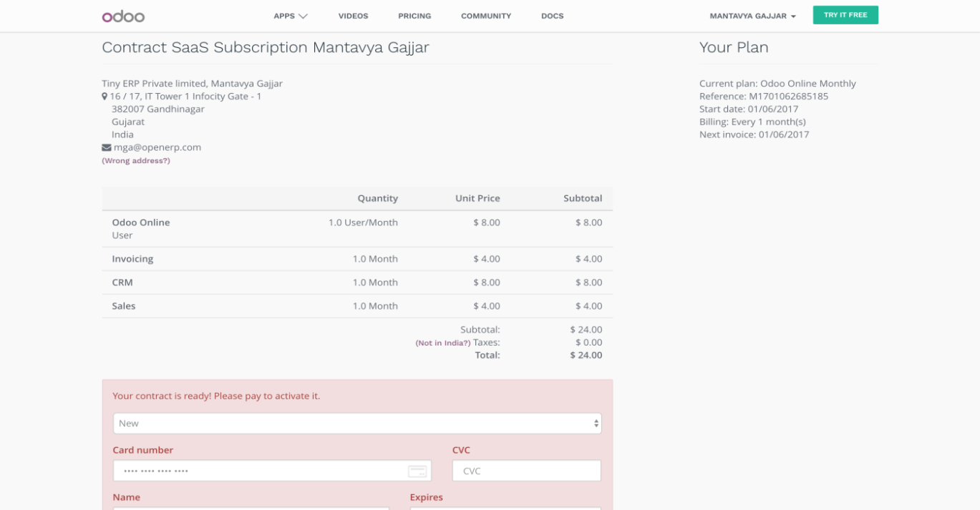Image resolution: width=980 pixels, height=510 pixels.
Task: Click the envelope email icon
Action: point(106,147)
